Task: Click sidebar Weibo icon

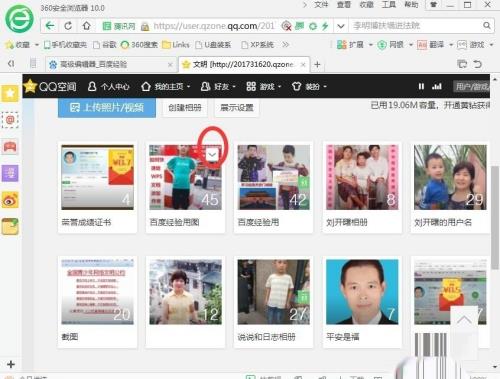Action: (x=10, y=200)
